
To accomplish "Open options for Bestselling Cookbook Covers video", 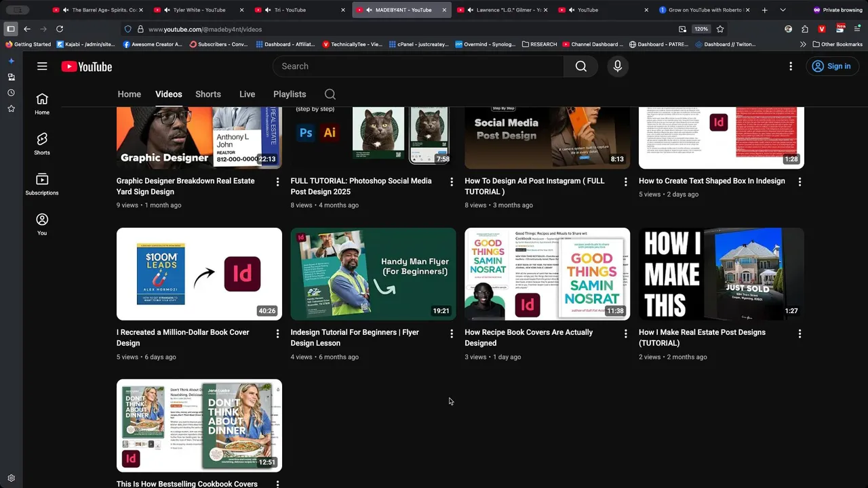I will click(277, 484).
